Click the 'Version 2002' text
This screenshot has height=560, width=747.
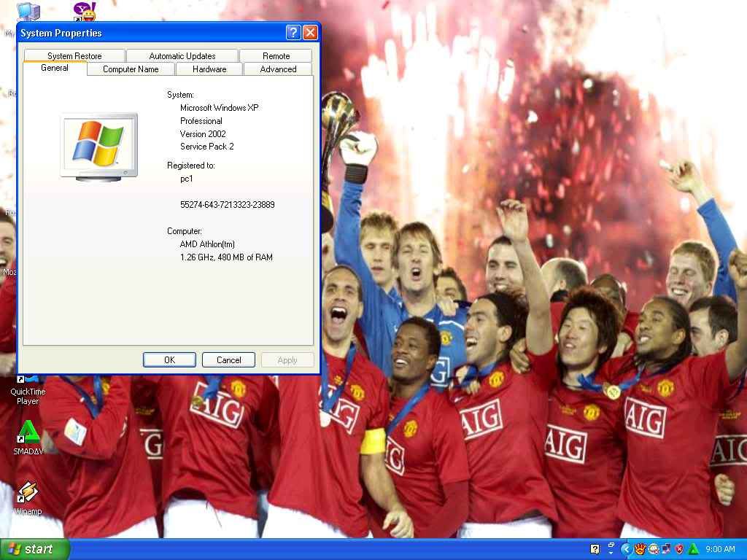(x=203, y=134)
